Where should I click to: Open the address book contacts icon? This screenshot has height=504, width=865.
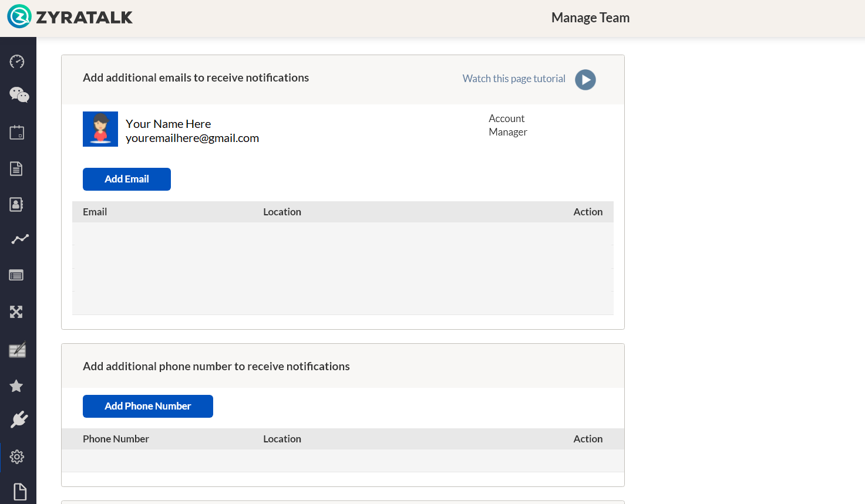pyautogui.click(x=16, y=204)
